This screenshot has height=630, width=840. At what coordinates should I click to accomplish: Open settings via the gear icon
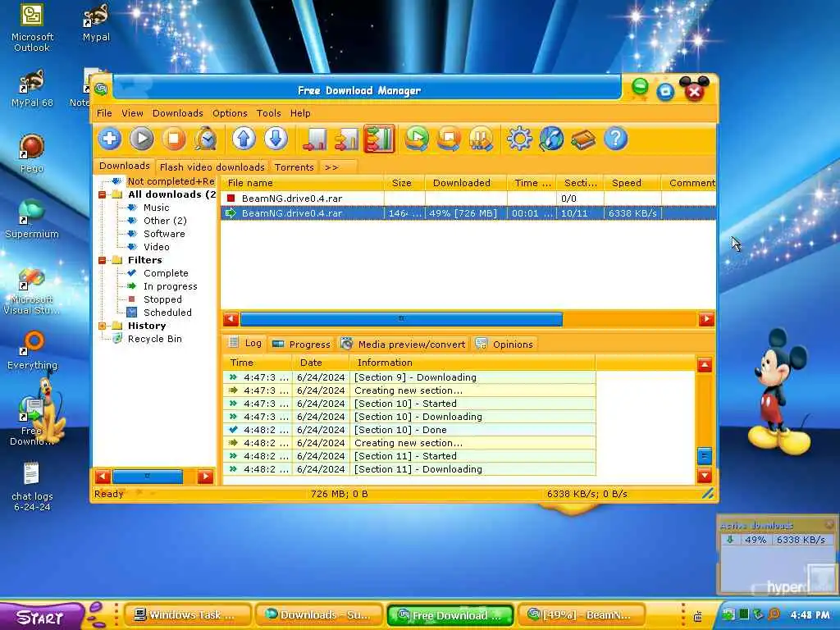click(519, 139)
